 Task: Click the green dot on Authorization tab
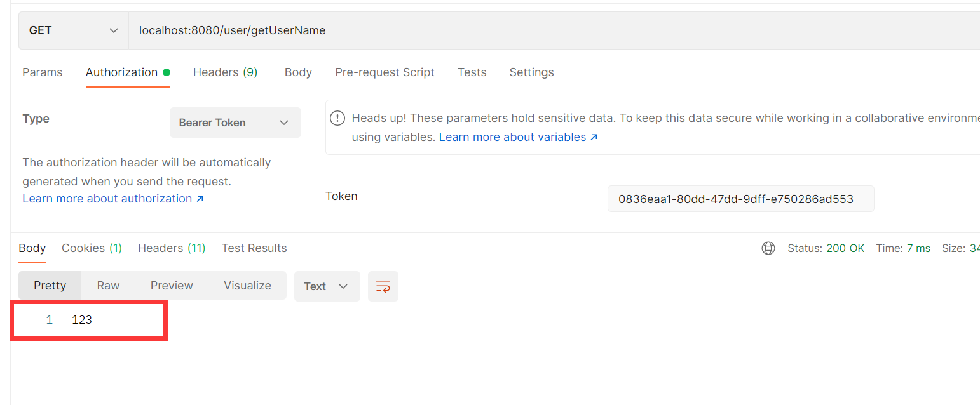point(165,70)
